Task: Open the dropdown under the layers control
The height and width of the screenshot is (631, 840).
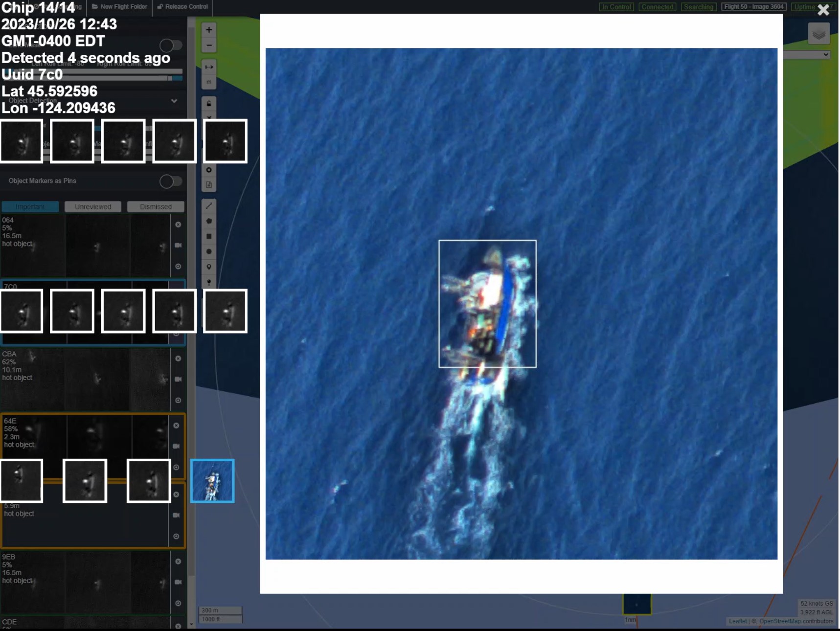Action: [x=806, y=55]
